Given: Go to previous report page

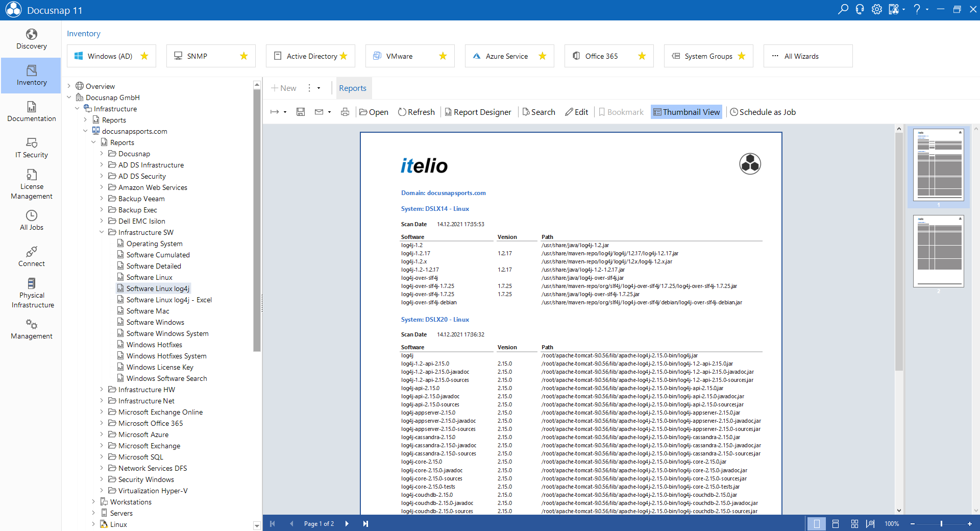Looking at the screenshot, I should coord(291,523).
